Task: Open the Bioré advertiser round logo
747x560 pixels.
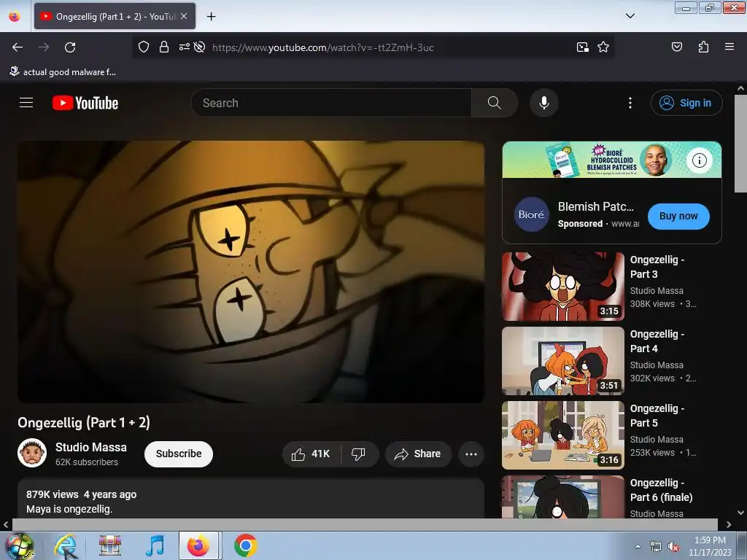Action: click(531, 214)
